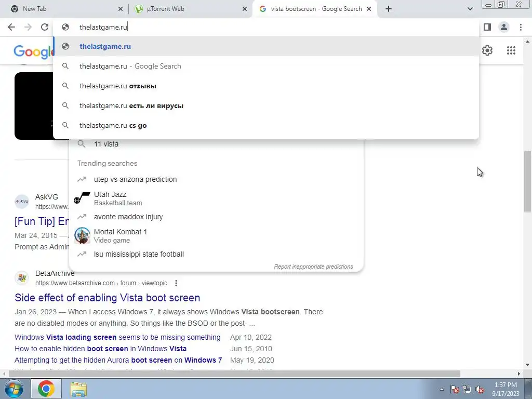Select 'thelastgame.ru есть ли вирусы' suggestion
Viewport: 532px width, 399px height.
pos(266,105)
